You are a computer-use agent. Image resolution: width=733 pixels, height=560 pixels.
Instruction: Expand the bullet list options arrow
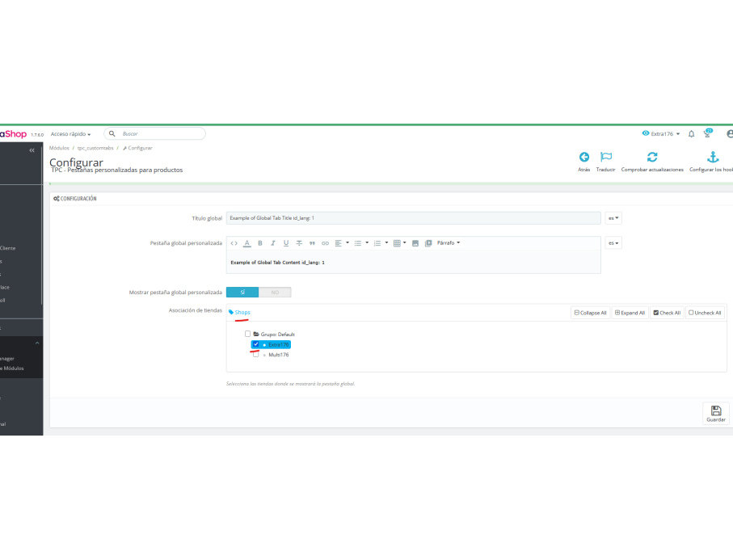(x=367, y=242)
